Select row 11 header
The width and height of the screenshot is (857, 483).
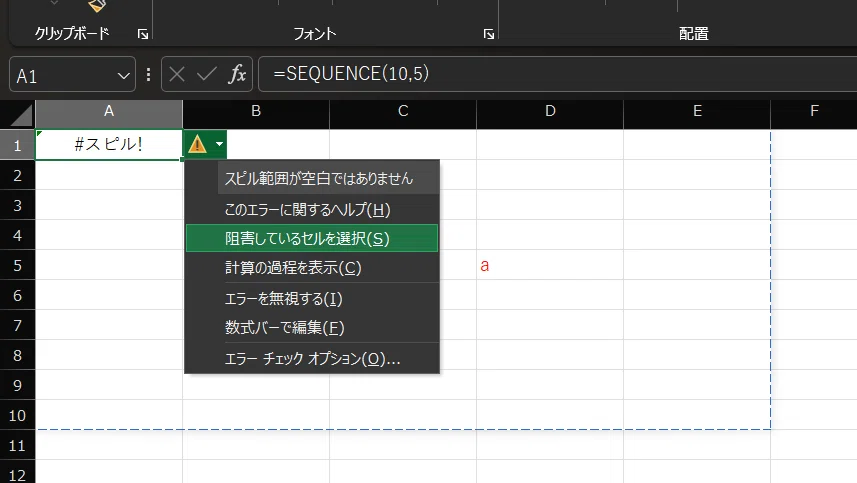pos(17,445)
